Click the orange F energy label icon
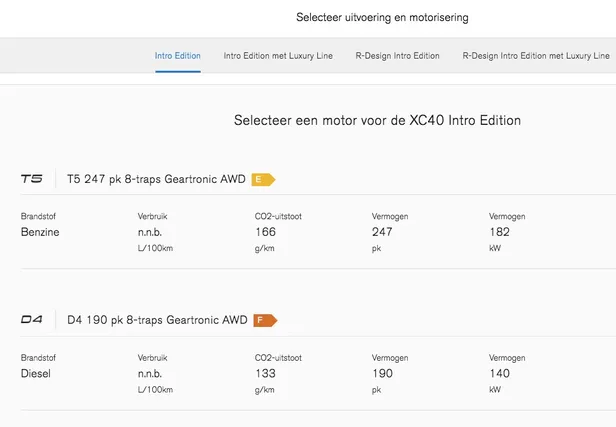 [265, 321]
